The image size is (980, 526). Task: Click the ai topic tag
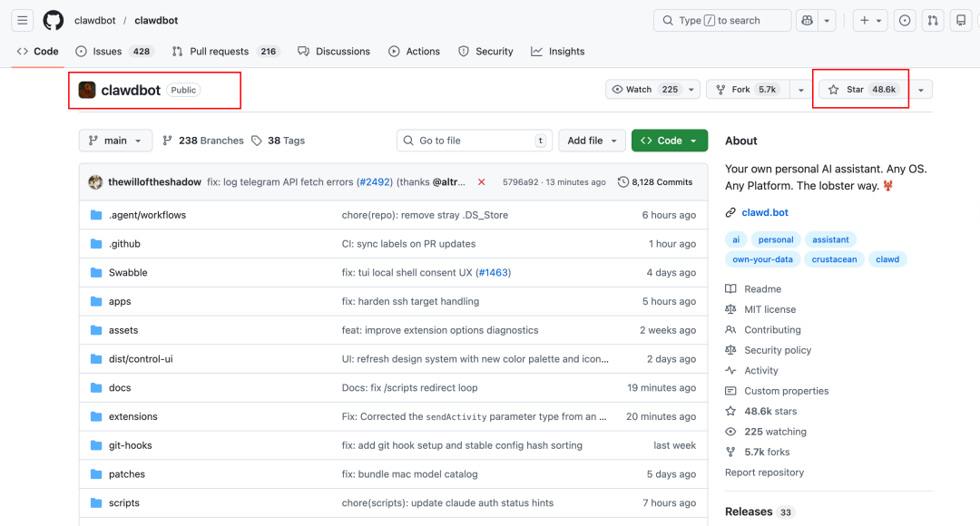click(736, 240)
